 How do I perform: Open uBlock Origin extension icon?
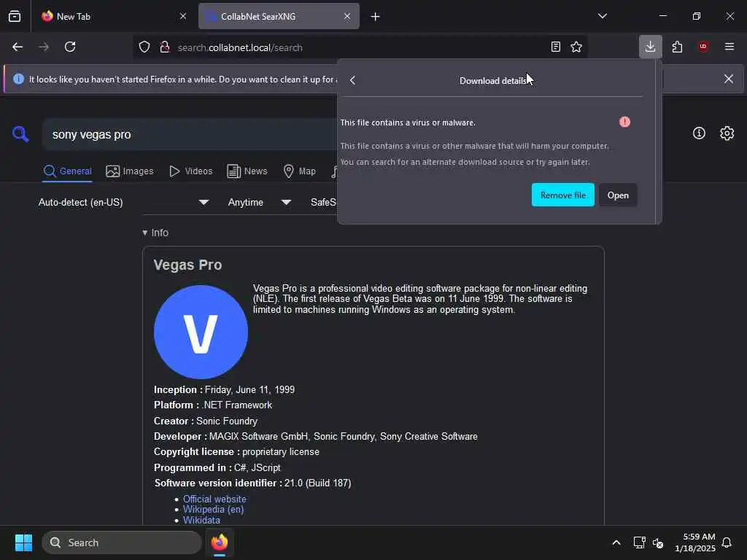[703, 47]
